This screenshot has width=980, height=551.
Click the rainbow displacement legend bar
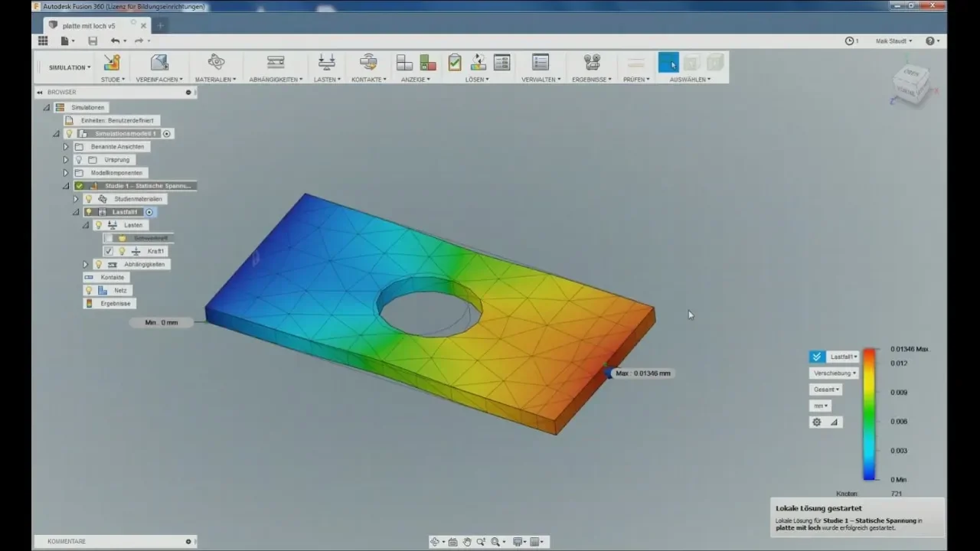(870, 414)
